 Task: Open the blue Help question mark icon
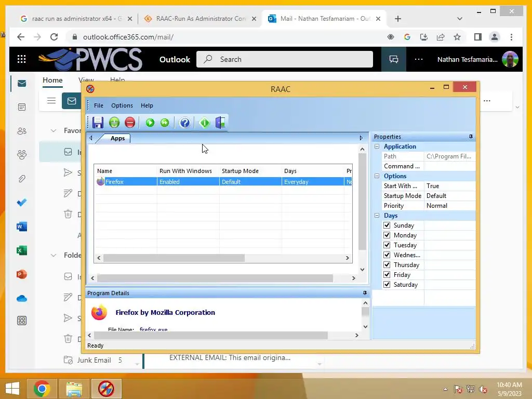[184, 123]
